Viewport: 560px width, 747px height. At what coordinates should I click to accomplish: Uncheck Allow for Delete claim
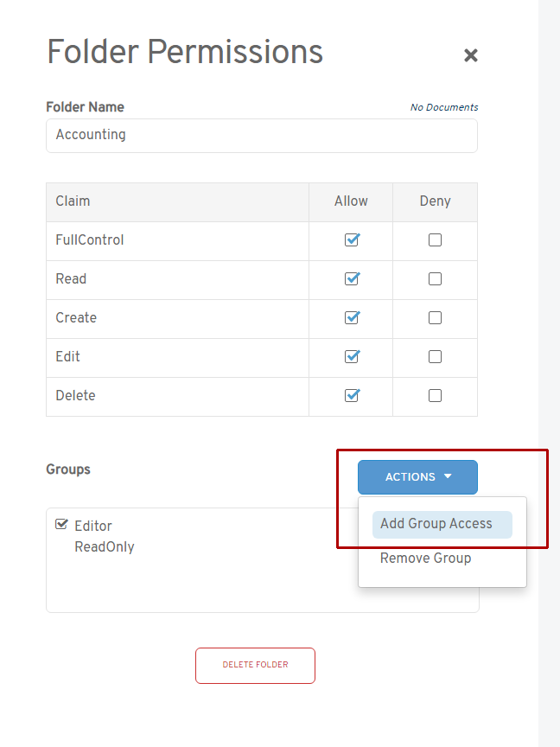[x=352, y=396]
